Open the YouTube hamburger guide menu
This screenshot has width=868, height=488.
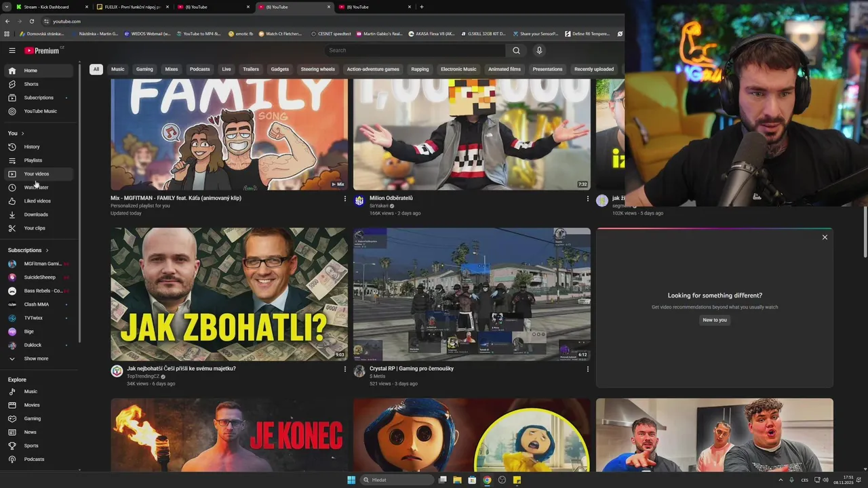(x=12, y=50)
